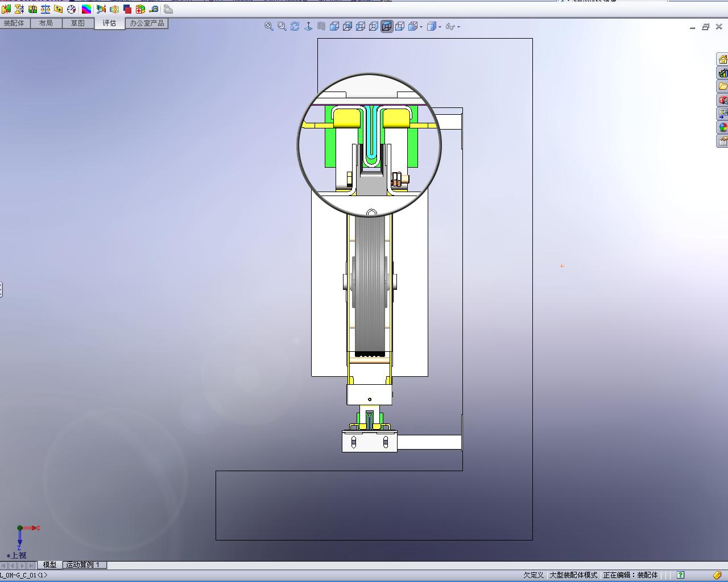Open the Search pane with red icon
This screenshot has height=582, width=728.
click(722, 101)
